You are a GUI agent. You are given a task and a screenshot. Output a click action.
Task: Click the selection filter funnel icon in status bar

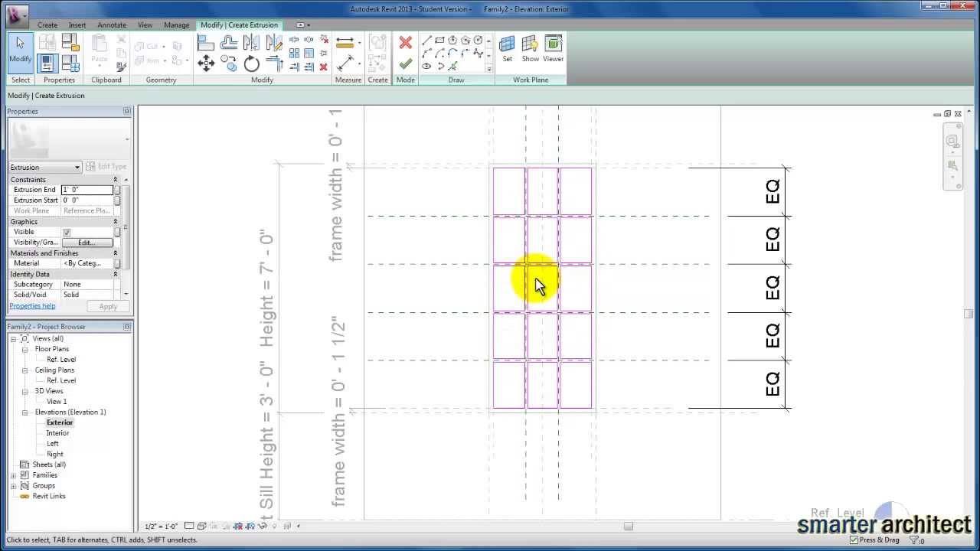pyautogui.click(x=913, y=540)
